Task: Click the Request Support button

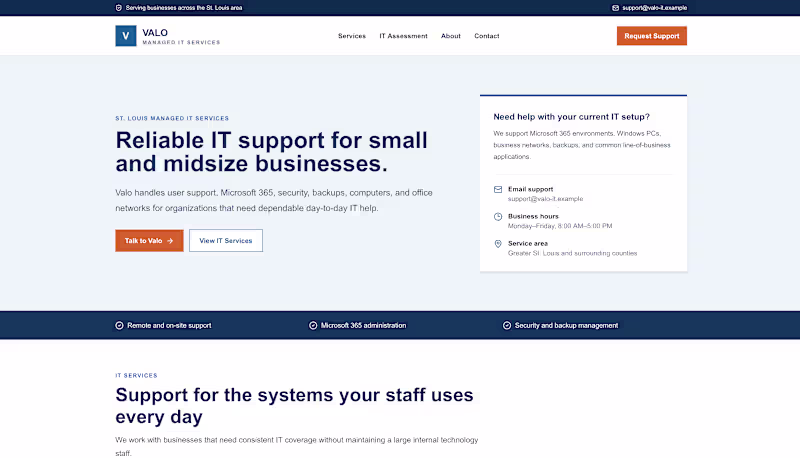Action: click(652, 36)
